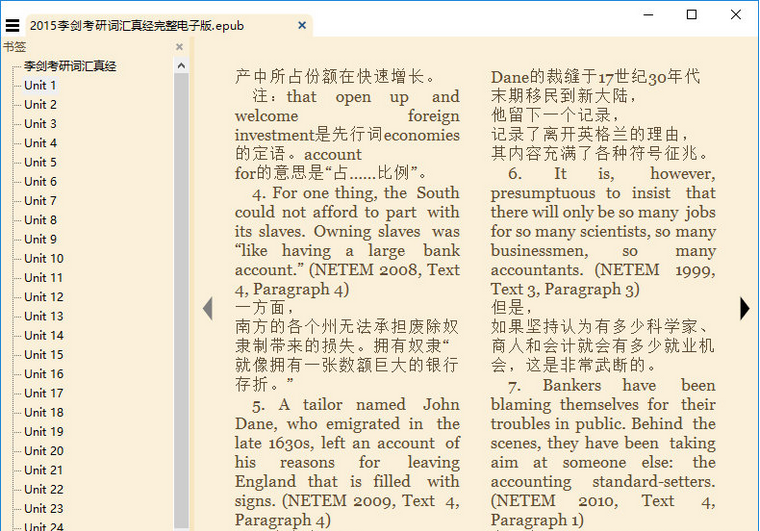Open Unit 4 bookmark
The width and height of the screenshot is (760, 531).
coord(40,143)
